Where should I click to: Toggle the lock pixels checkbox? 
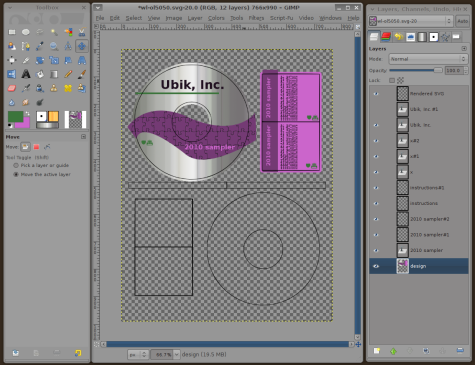point(392,80)
